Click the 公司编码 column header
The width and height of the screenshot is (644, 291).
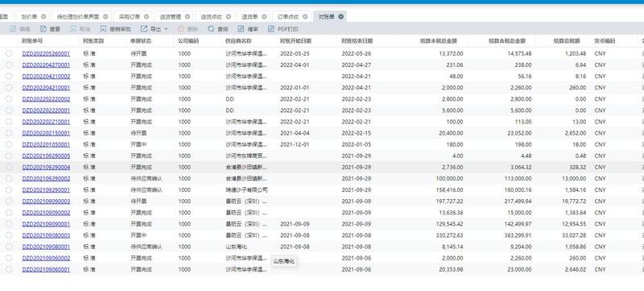coord(188,41)
